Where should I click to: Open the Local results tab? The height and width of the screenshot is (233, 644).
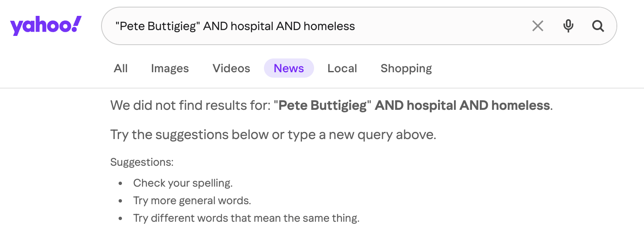342,68
